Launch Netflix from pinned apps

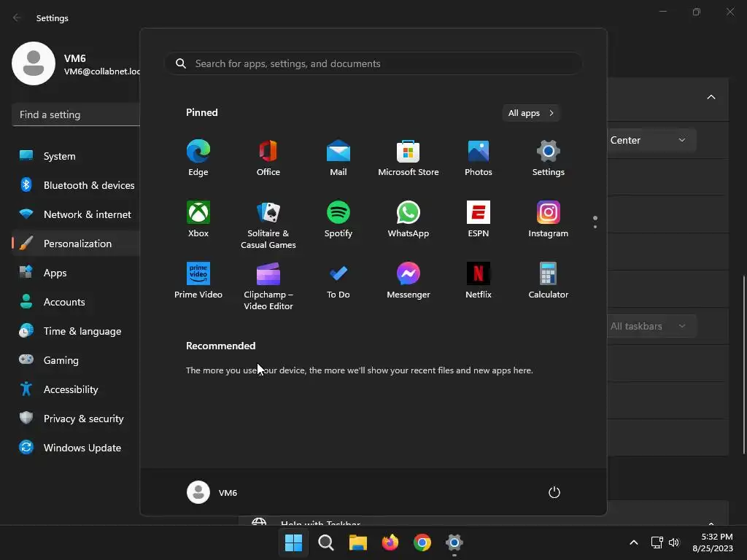point(479,281)
